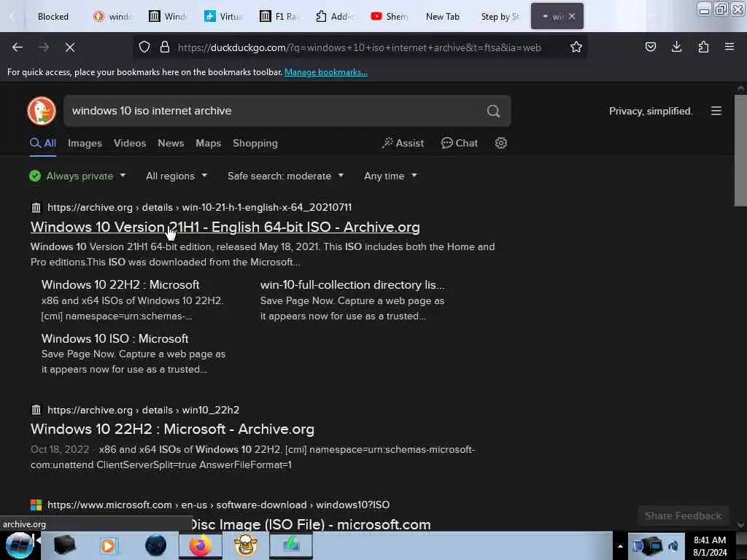This screenshot has width=747, height=560.
Task: Click the archive.org/details/win10_22h2 result URL
Action: point(143,410)
